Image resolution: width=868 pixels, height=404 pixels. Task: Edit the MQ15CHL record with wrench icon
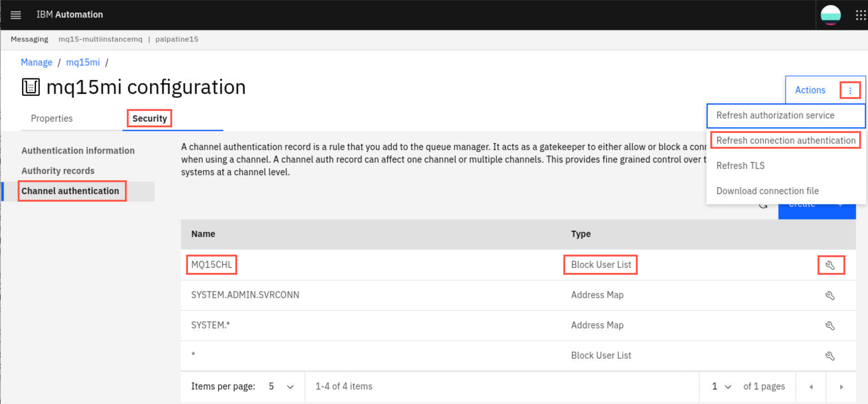830,265
